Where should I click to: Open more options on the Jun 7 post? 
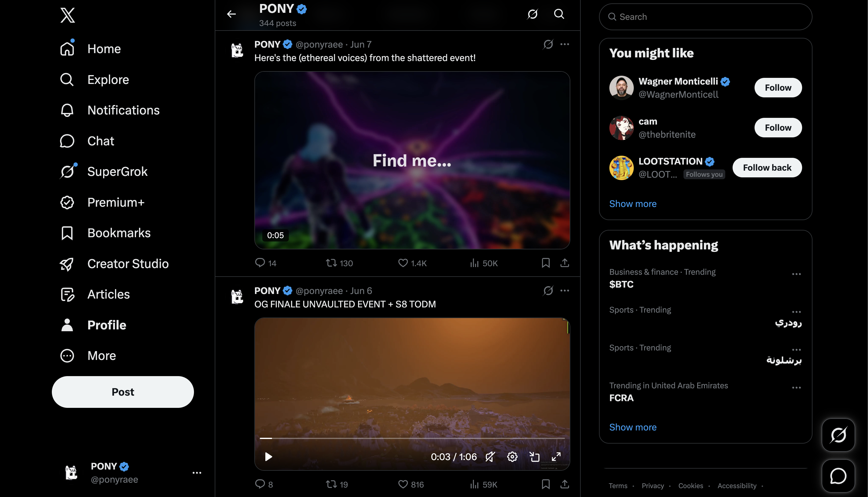coord(565,44)
